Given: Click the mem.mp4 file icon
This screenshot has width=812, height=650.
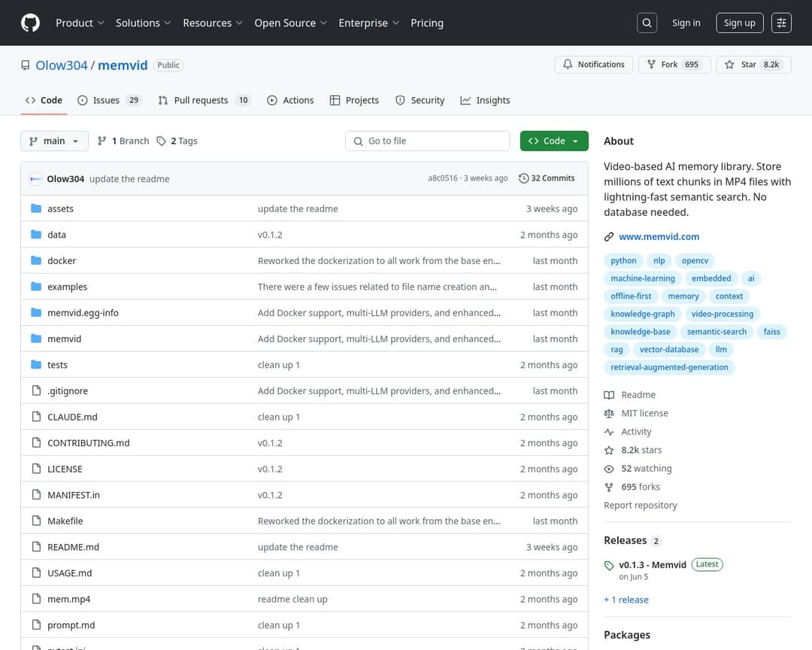Looking at the screenshot, I should point(36,599).
